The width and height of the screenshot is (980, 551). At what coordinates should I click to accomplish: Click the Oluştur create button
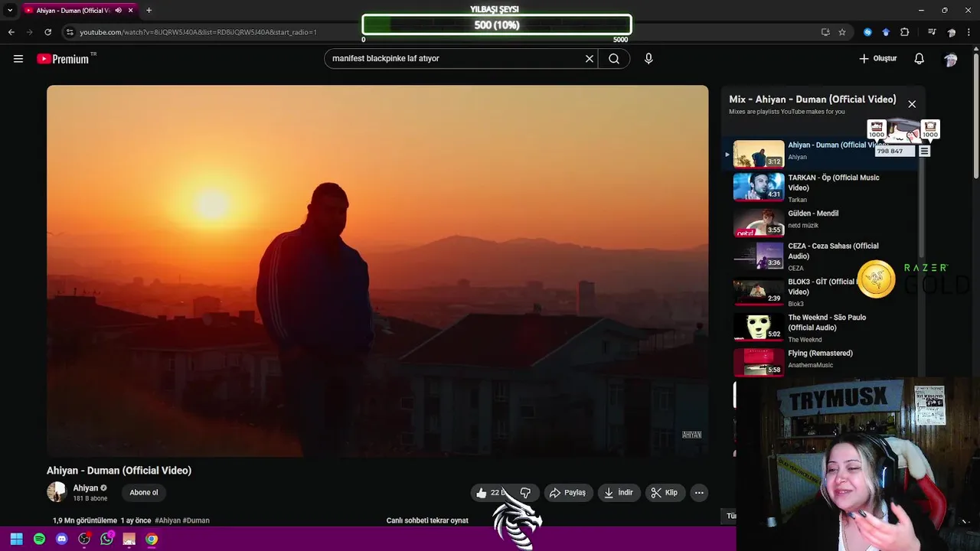(x=877, y=59)
